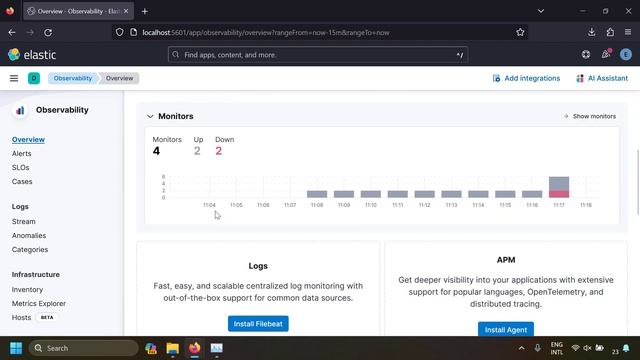Click the Add integrations icon
This screenshot has width=640, height=360.
[x=496, y=78]
